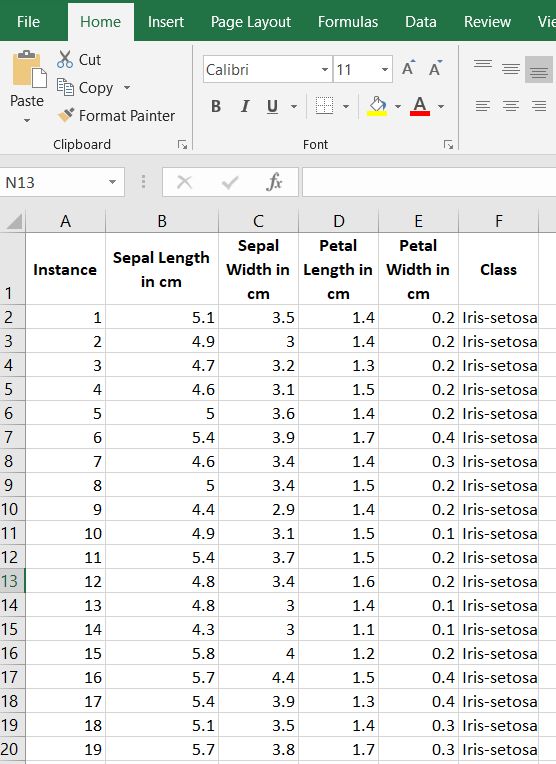556x764 pixels.
Task: Apply red font color A
Action: click(420, 106)
